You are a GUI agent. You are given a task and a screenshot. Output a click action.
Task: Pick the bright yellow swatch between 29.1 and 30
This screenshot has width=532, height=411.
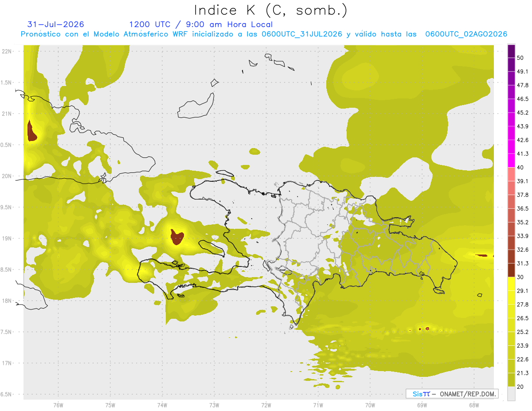[x=511, y=284]
